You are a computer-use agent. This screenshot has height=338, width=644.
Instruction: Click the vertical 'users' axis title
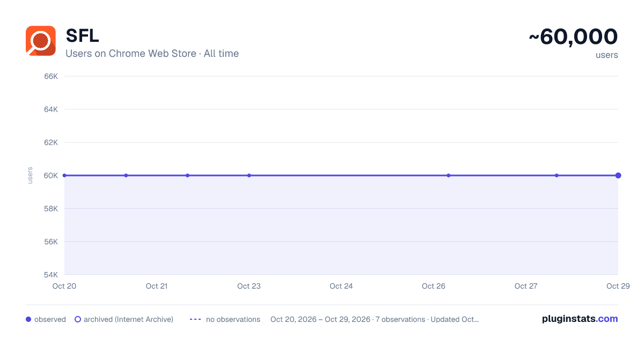[30, 175]
